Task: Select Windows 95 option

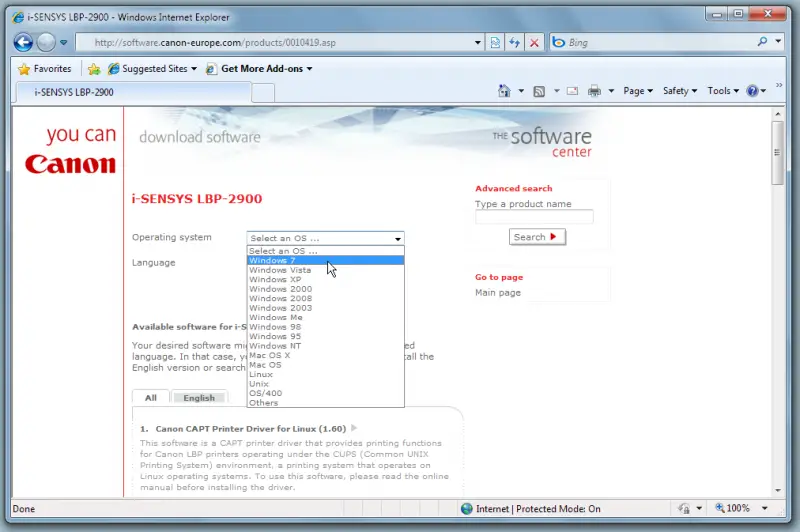Action: coord(326,336)
